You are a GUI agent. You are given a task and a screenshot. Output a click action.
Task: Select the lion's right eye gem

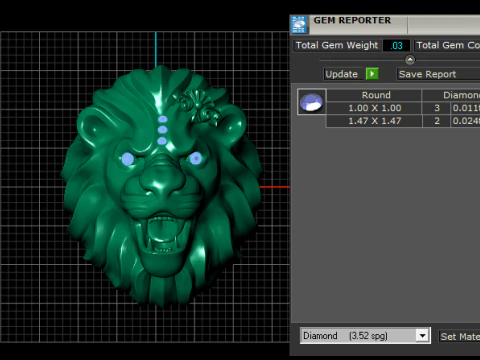pyautogui.click(x=196, y=158)
